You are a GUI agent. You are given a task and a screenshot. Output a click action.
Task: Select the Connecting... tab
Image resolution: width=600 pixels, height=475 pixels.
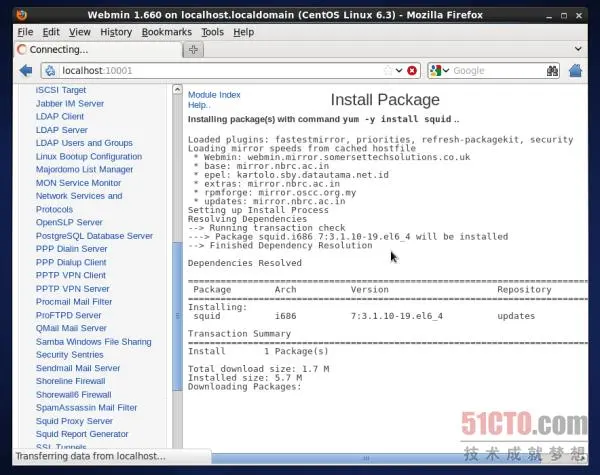coord(99,49)
